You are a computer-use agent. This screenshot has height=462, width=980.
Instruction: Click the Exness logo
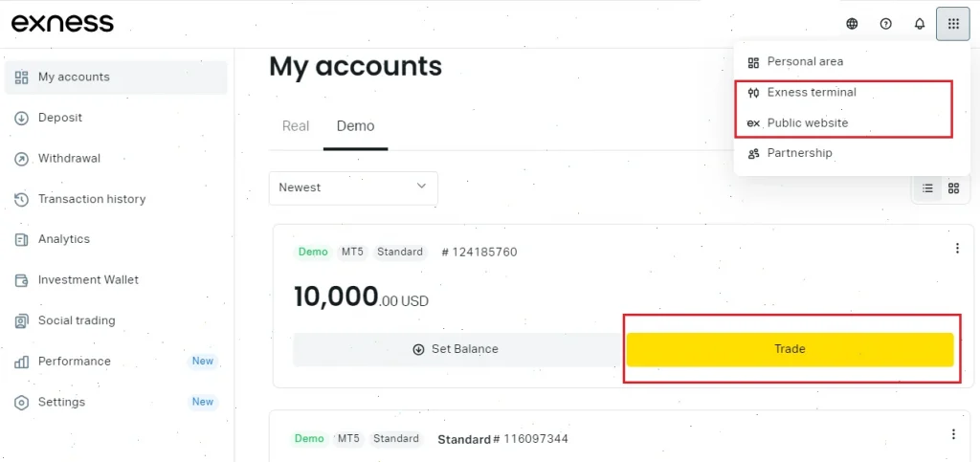pos(62,24)
